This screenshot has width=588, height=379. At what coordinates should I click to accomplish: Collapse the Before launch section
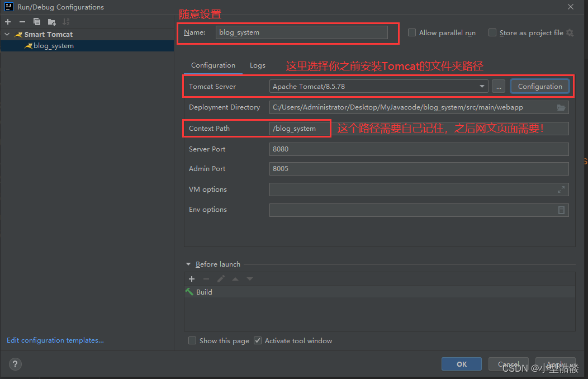pyautogui.click(x=188, y=264)
